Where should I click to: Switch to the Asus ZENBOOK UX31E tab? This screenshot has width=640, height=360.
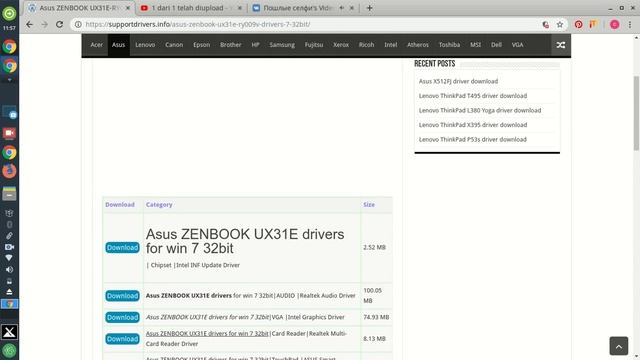80,8
